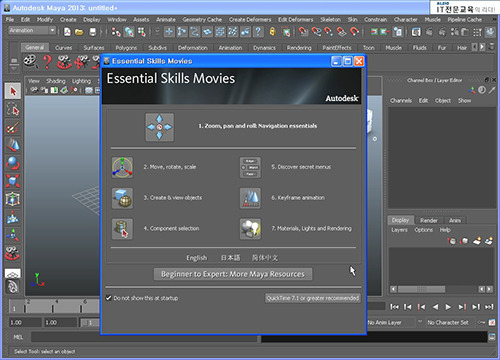Click the Play backwards button

coord(435,307)
